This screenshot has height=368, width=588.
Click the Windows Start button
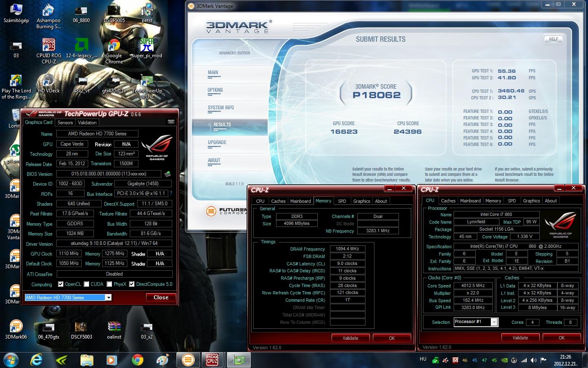(11, 360)
